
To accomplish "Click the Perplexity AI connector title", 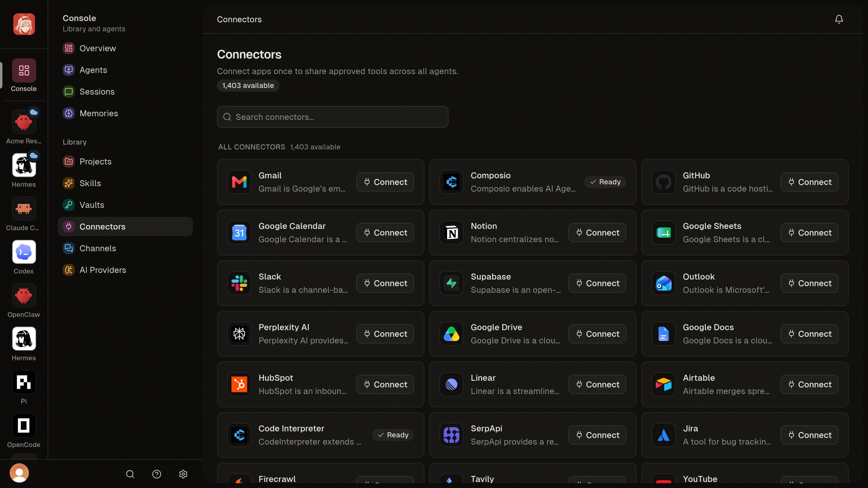I will pos(284,327).
